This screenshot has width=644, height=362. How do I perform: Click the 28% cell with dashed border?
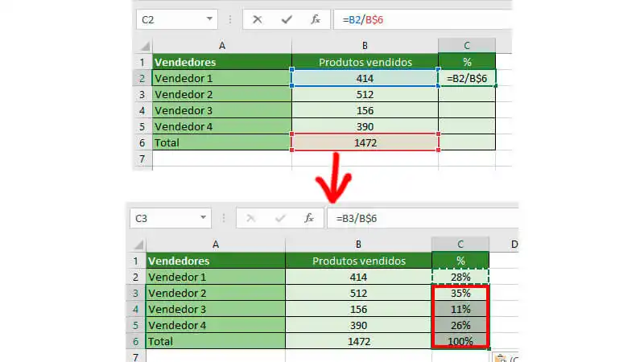(x=460, y=277)
